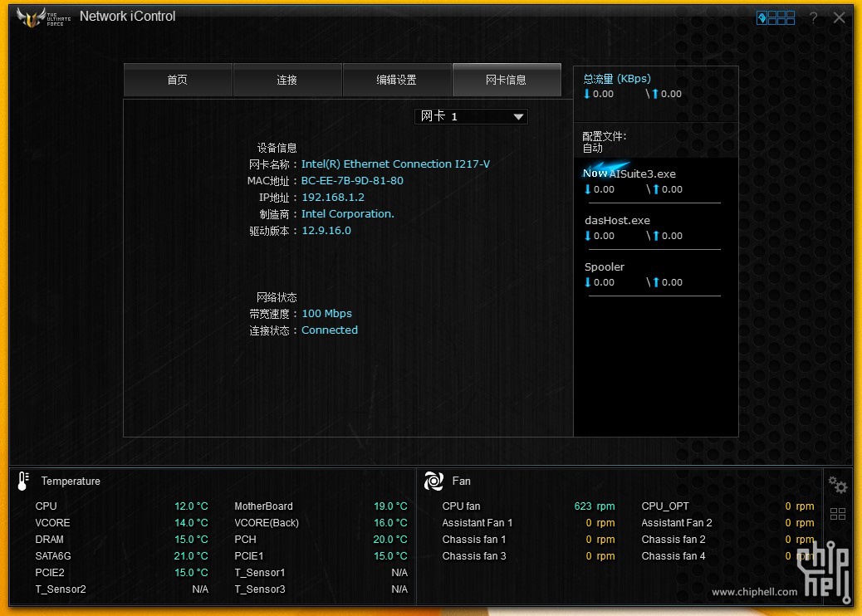Click the Assistant Fan 2 rpm reading
This screenshot has width=862, height=616.
800,522
